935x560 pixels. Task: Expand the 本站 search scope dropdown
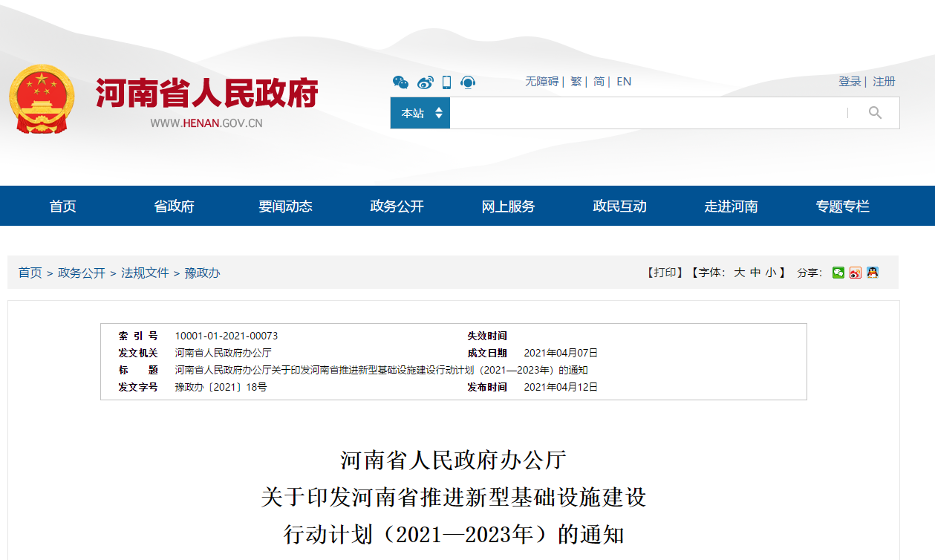tap(420, 113)
